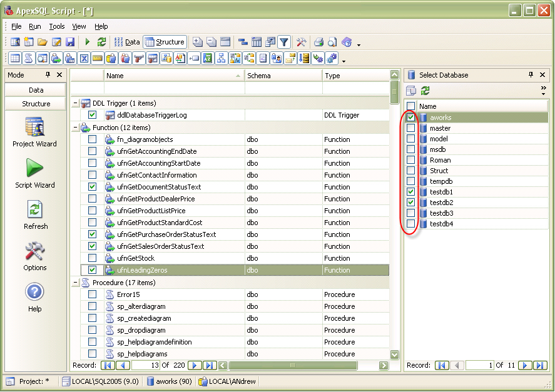This screenshot has height=392, width=555.
Task: Click the ruler object filter icon
Action: [98, 58]
